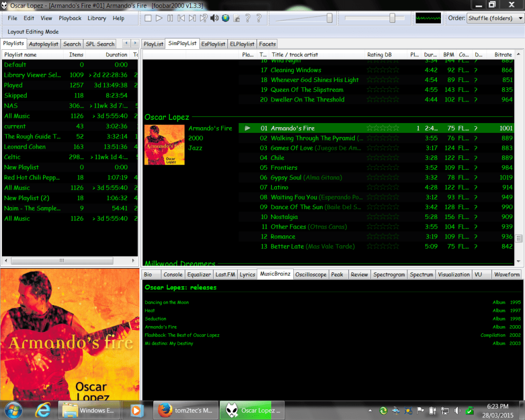This screenshot has width=525, height=420.
Task: Open Firefox from the taskbar
Action: [165, 410]
